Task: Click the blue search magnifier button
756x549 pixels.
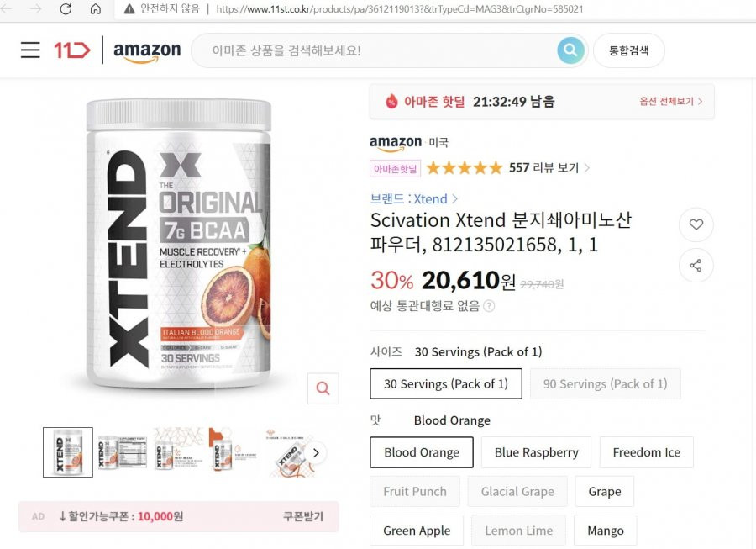Action: tap(570, 50)
